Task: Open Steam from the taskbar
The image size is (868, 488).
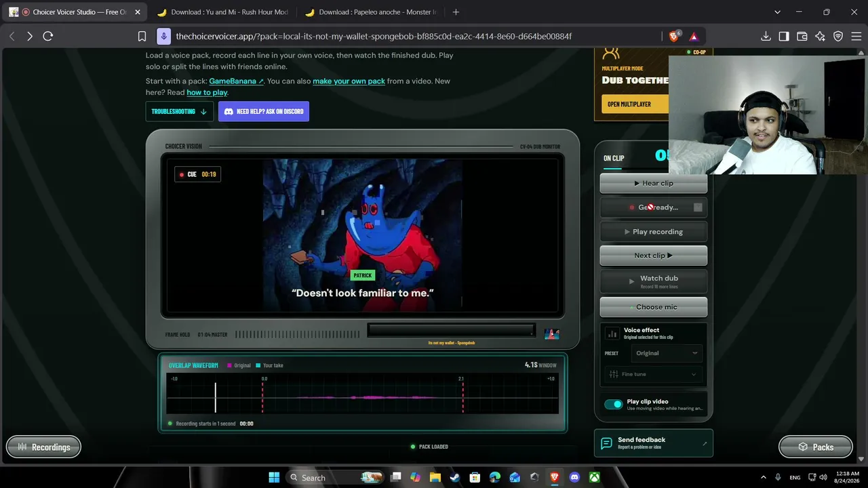Action: coord(455,477)
